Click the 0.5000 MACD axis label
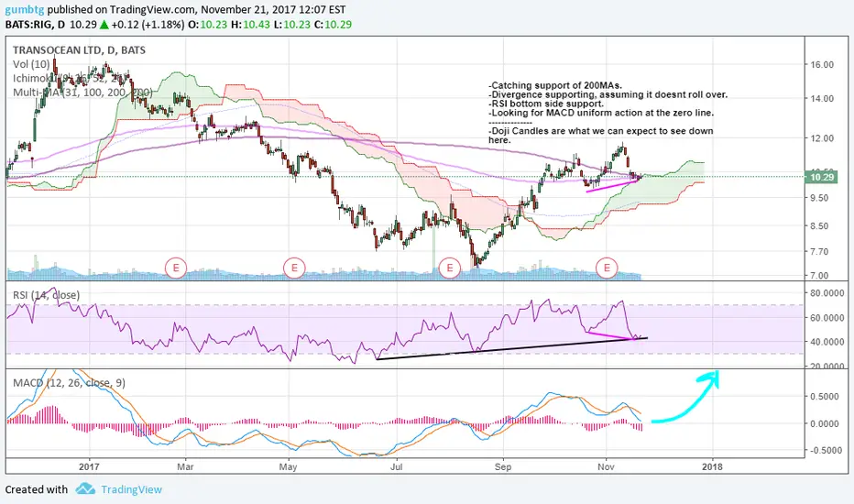This screenshot has width=854, height=504. [x=825, y=396]
